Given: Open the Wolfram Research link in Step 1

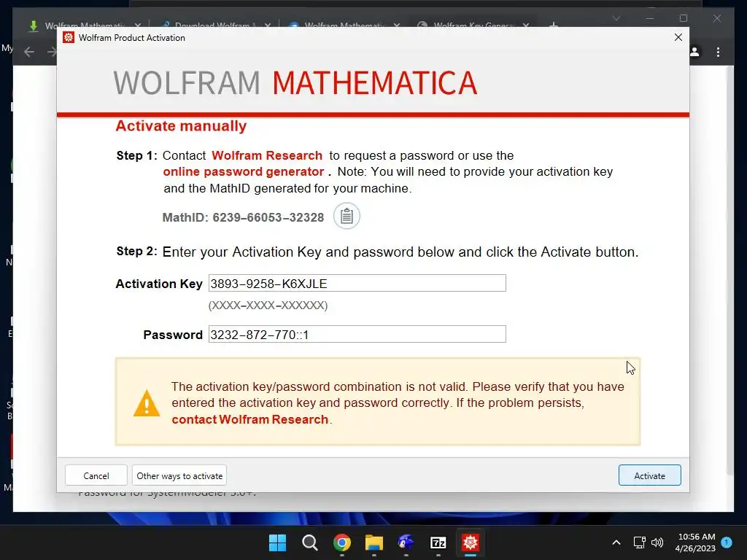Looking at the screenshot, I should point(267,156).
